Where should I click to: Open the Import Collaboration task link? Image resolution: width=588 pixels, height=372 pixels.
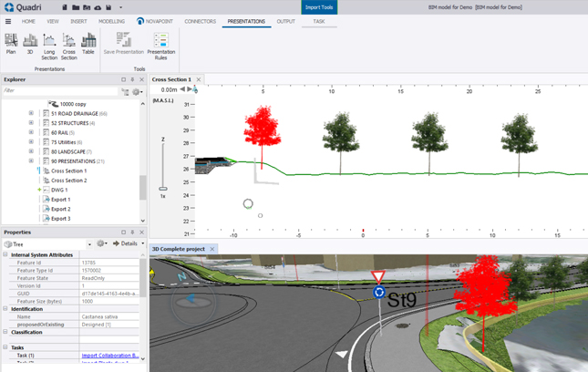click(x=109, y=356)
